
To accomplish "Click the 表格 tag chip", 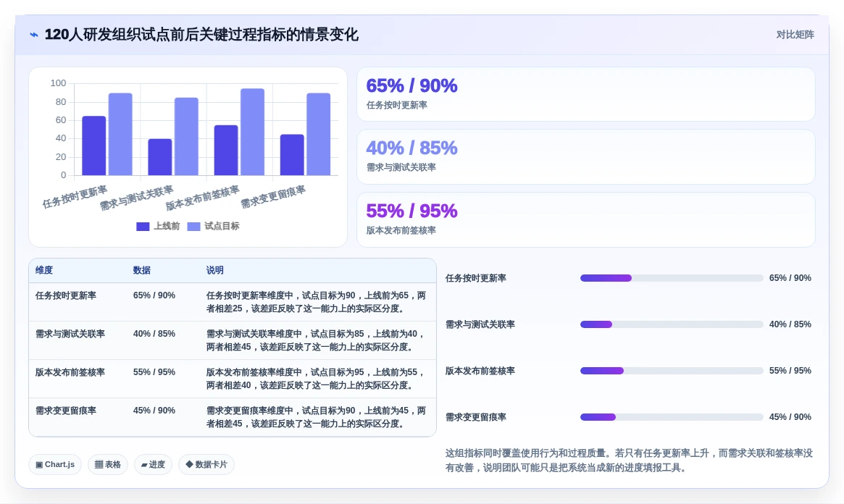I will pos(108,464).
